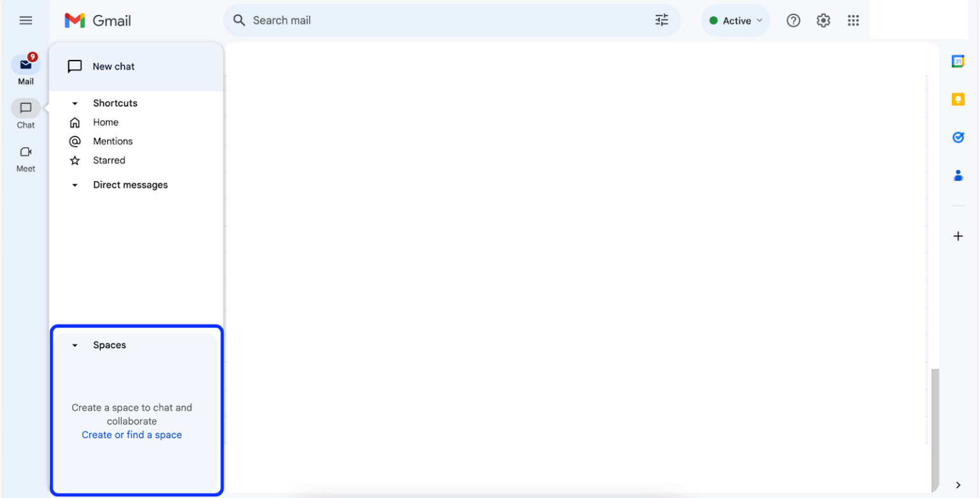Open Google Calendar from the side panel
This screenshot has height=498, width=980.
(x=958, y=61)
